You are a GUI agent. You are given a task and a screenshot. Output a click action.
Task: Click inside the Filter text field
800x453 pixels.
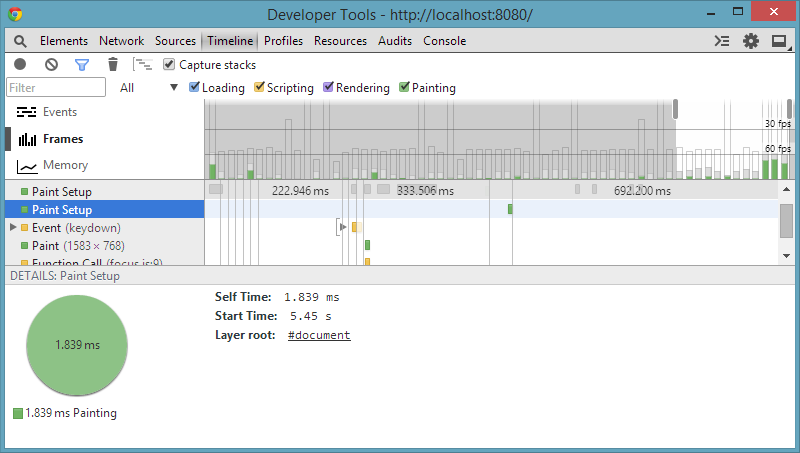tap(56, 87)
